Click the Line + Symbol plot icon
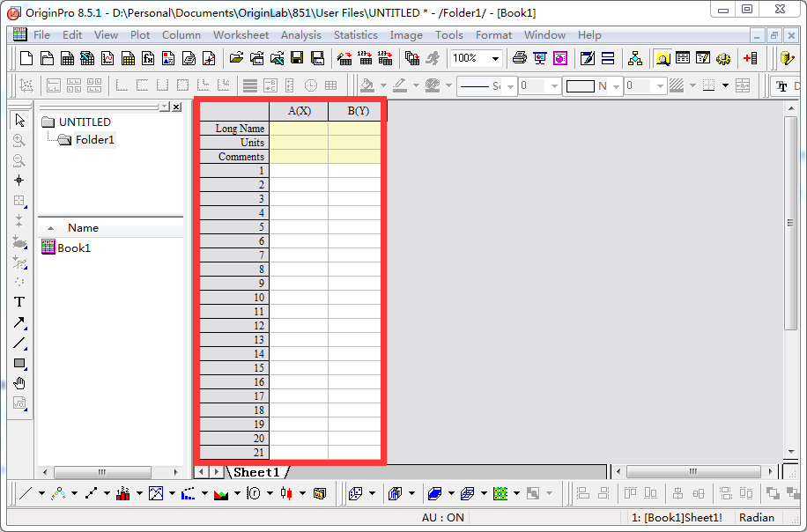This screenshot has height=532, width=807. point(91,493)
